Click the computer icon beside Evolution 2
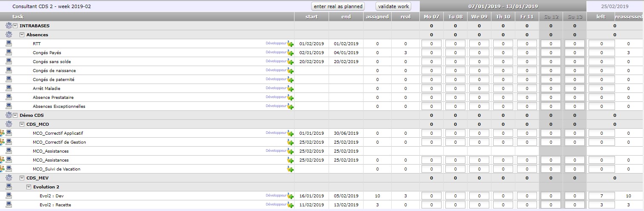The image size is (644, 211). (9, 187)
